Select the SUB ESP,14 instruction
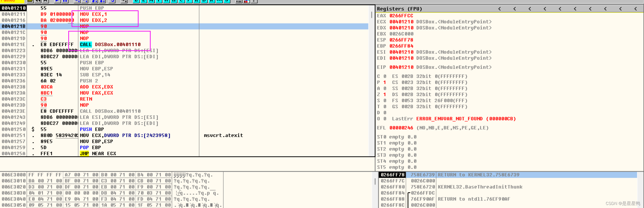Screen dimensions: 644x208 (x=95, y=75)
